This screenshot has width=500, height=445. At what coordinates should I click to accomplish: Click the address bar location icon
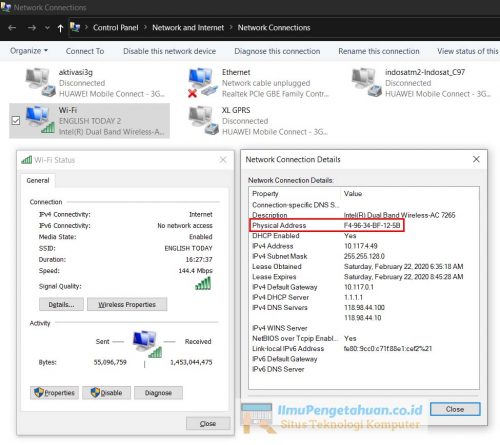click(75, 27)
